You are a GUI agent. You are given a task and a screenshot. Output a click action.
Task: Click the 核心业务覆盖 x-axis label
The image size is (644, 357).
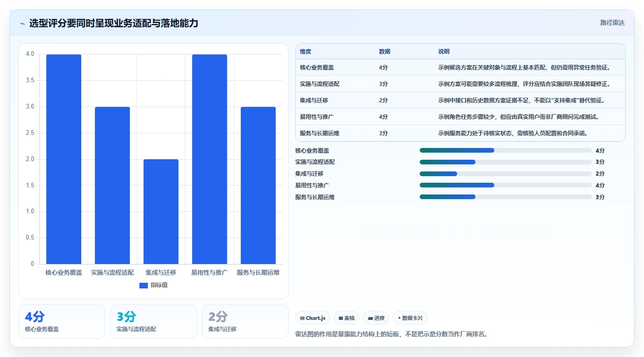[x=64, y=272]
